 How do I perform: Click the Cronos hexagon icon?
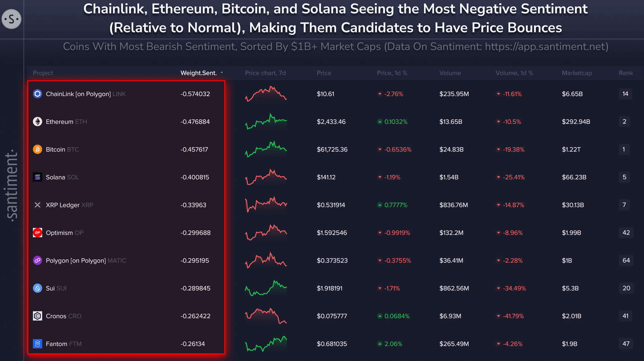37,316
